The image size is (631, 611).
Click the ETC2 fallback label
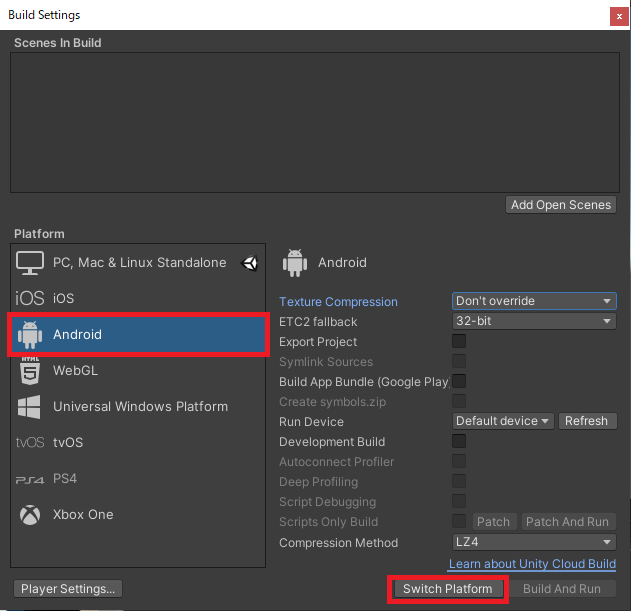pos(318,322)
